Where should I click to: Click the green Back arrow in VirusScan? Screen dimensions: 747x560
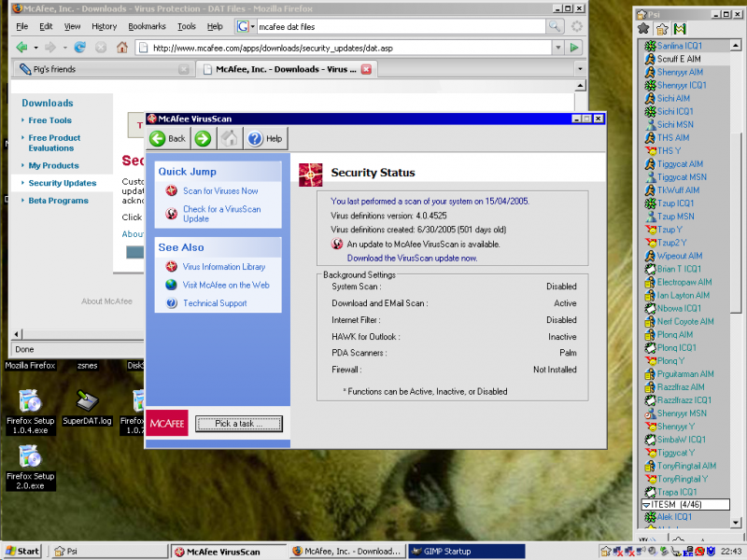158,139
